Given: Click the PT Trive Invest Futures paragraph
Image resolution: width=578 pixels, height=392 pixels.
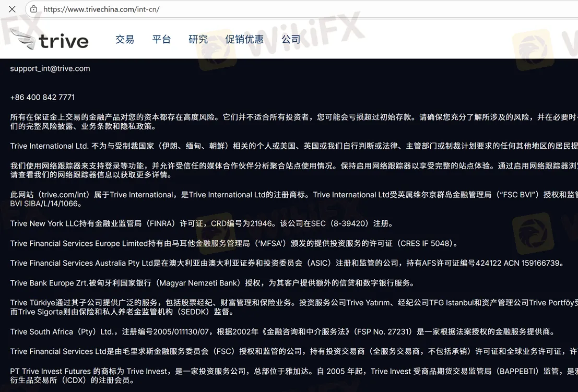Looking at the screenshot, I should click(294, 376).
